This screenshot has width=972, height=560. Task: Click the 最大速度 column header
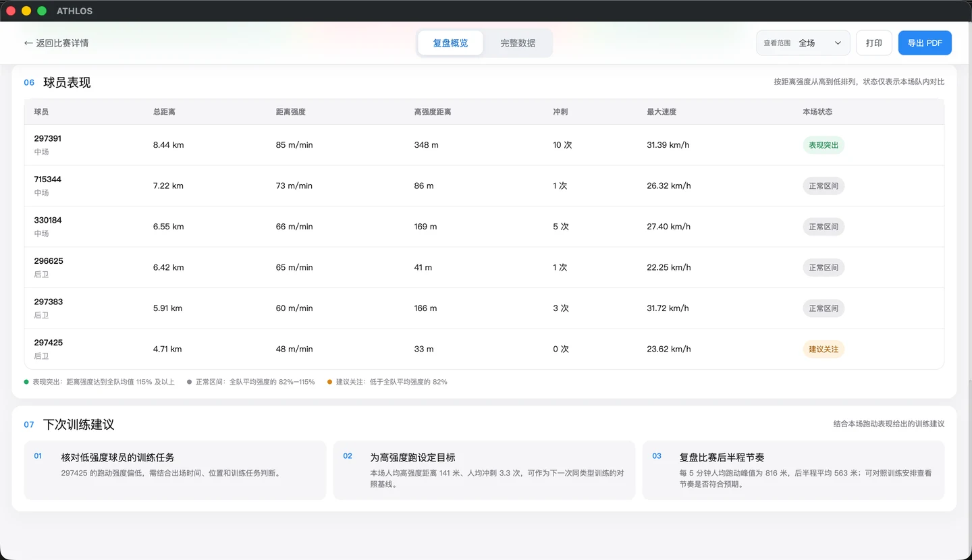click(x=661, y=112)
